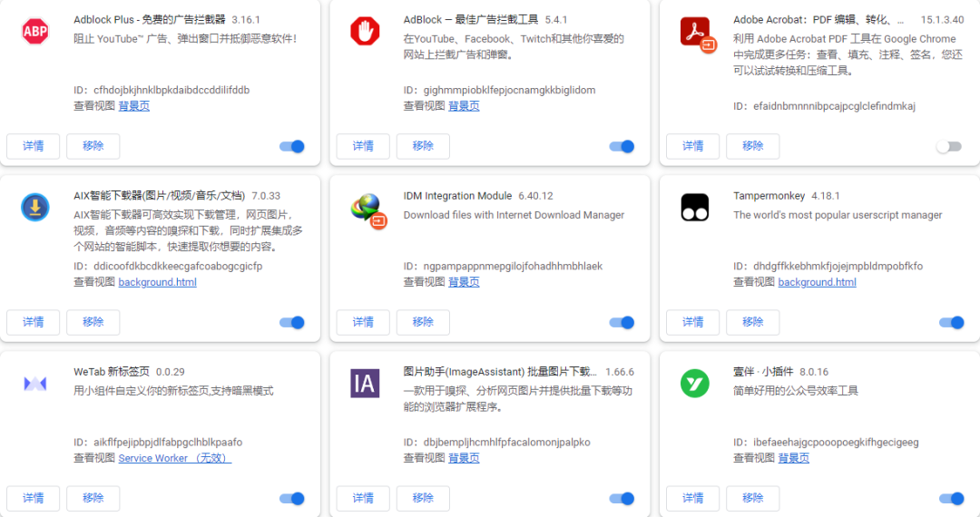Disable the AdBlock 最佳广告拦截工具 toggle
This screenshot has width=980, height=517.
pos(622,147)
